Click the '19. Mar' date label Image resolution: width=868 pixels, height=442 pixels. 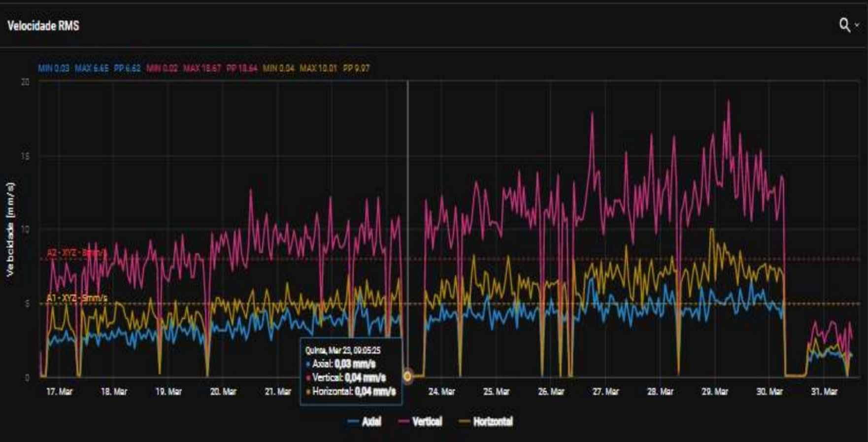[x=168, y=392]
